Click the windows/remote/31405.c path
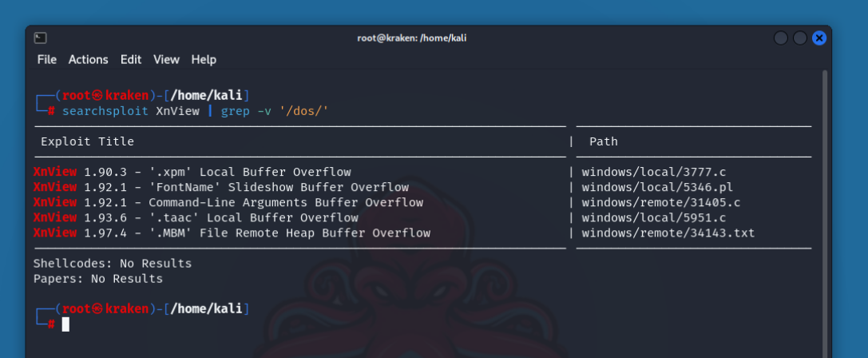This screenshot has width=868, height=358. click(660, 202)
